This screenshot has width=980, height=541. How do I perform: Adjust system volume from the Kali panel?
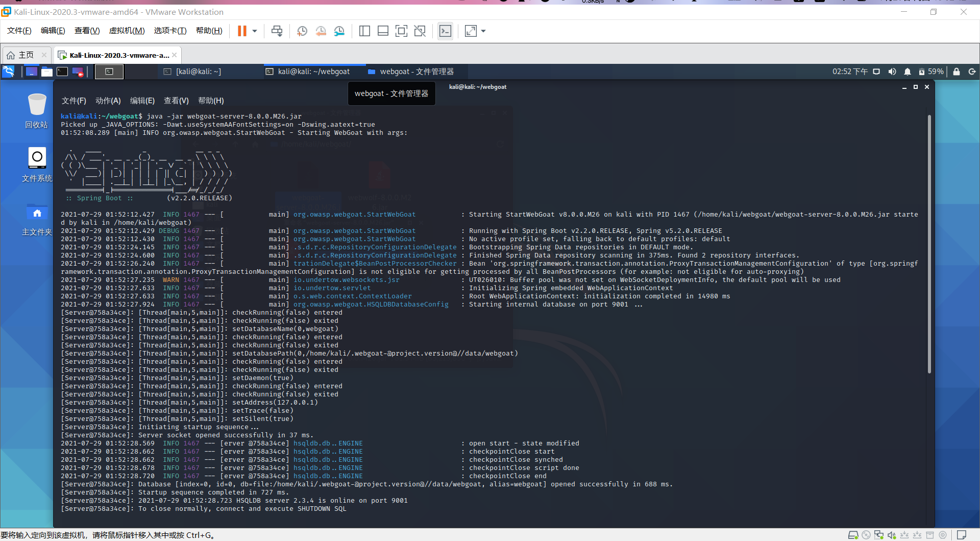[892, 72]
